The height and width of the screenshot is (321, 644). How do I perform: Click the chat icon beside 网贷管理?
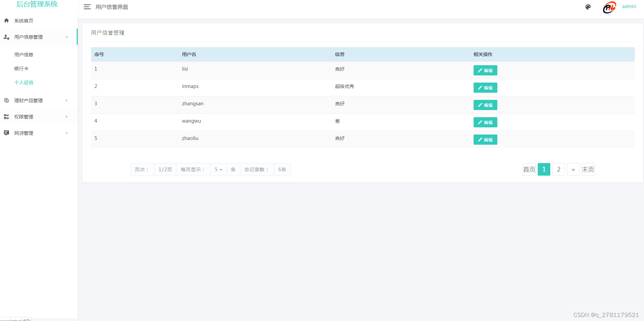tap(6, 133)
